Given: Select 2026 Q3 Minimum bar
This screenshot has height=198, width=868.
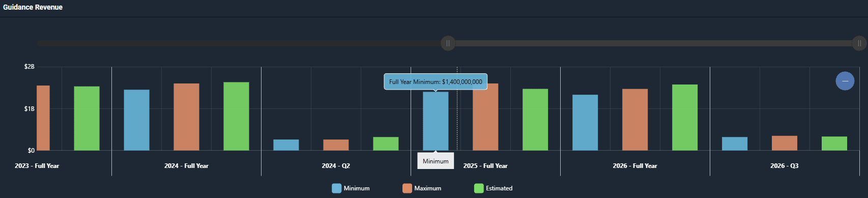Looking at the screenshot, I should (x=735, y=144).
